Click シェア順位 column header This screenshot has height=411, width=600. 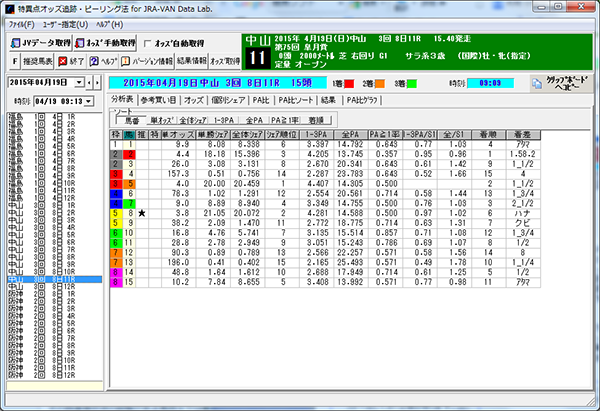click(282, 135)
